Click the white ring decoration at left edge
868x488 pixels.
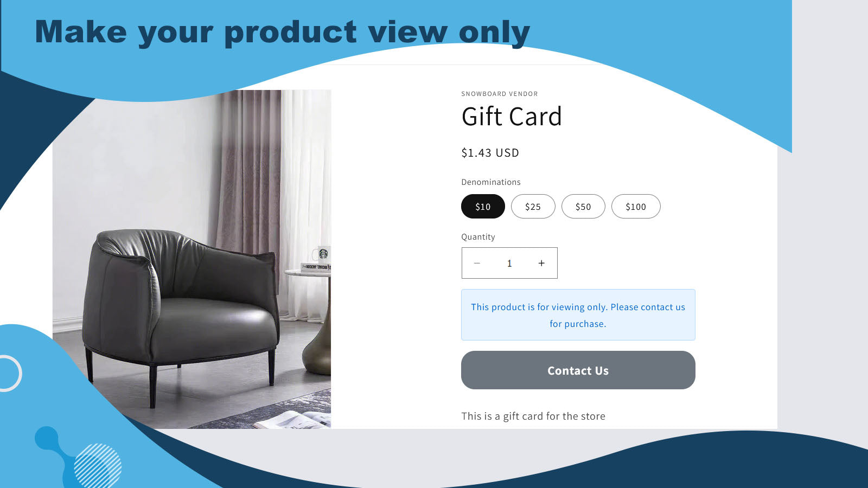(x=8, y=373)
